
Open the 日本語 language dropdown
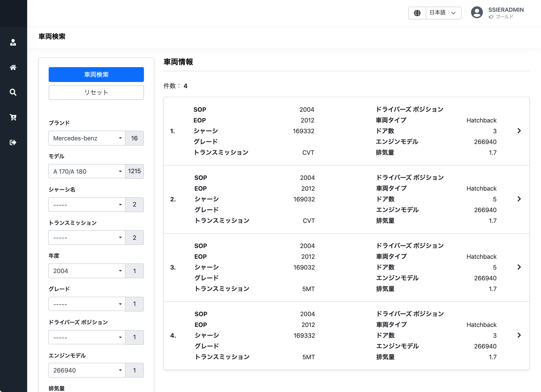[x=443, y=13]
